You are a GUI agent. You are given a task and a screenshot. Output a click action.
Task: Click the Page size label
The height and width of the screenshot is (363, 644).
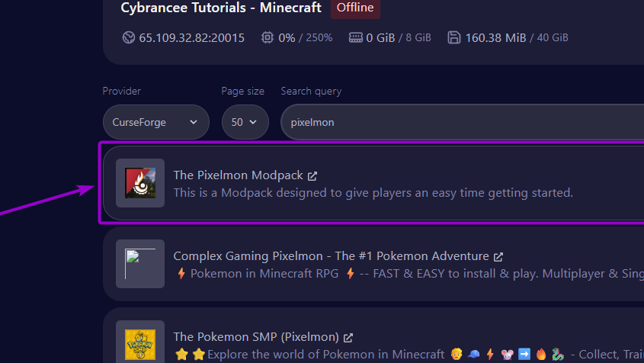(x=242, y=91)
